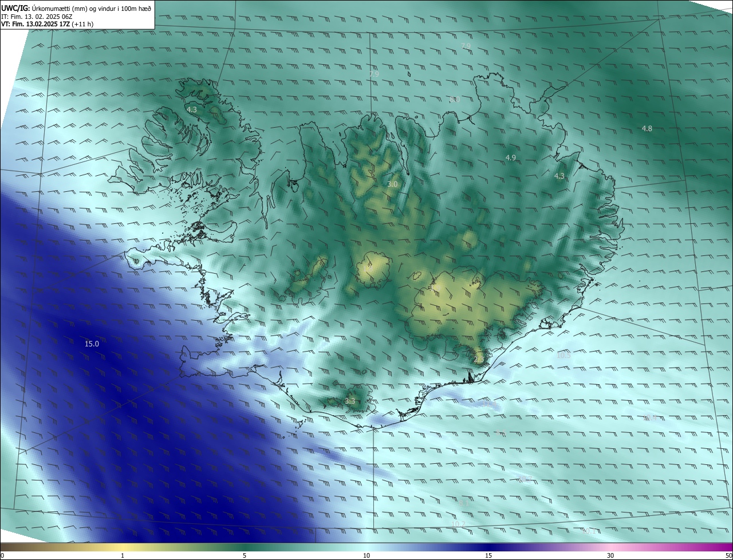Click the "0" tick label on the color scale
Screen dimensions: 733x560
coord(2,555)
